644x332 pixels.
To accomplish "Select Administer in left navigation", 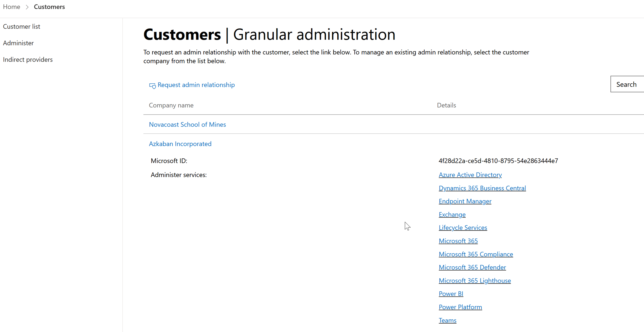I will tap(18, 43).
